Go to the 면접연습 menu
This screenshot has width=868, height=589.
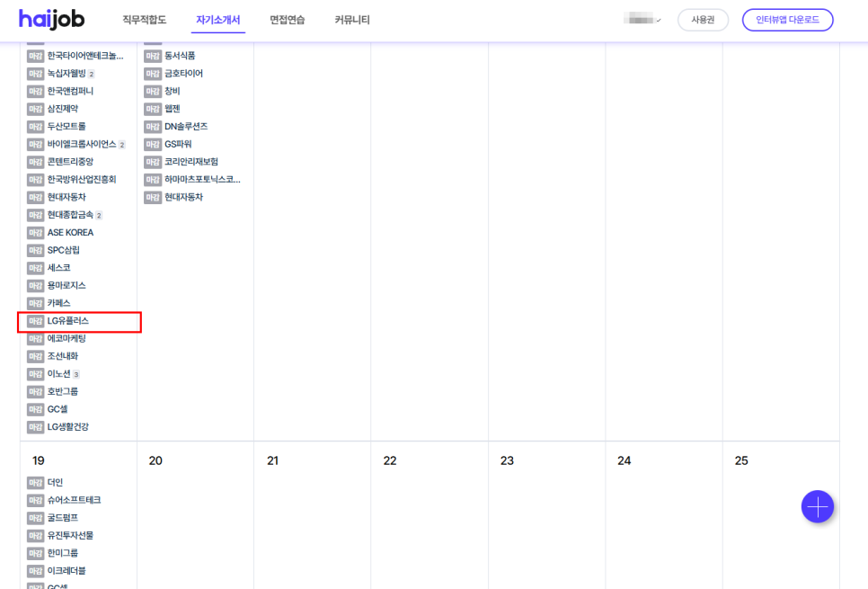[287, 20]
